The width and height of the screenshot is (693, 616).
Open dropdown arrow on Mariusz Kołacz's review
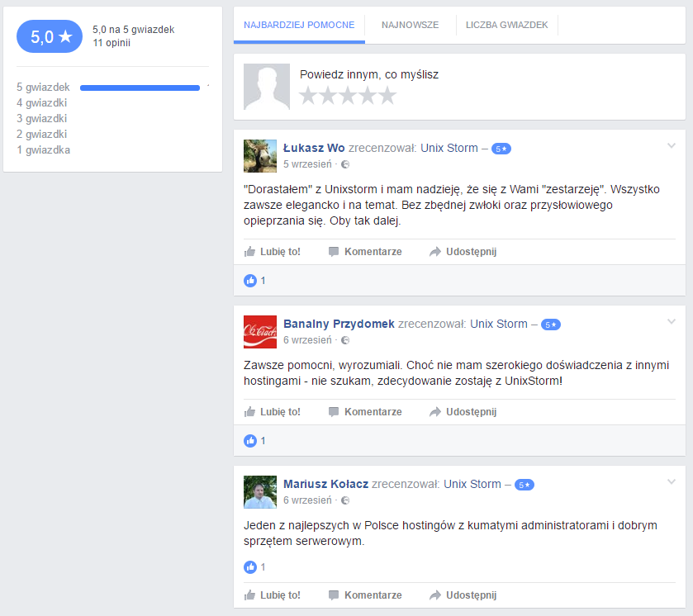click(672, 482)
